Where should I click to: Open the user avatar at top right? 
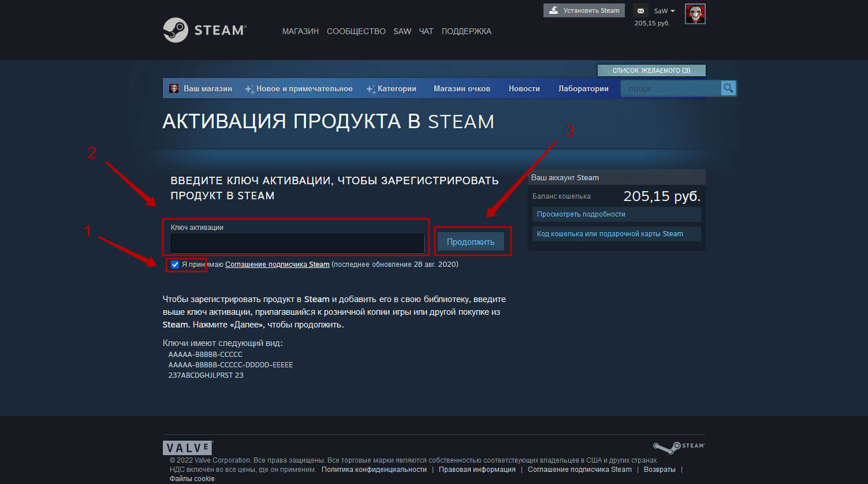(x=695, y=14)
